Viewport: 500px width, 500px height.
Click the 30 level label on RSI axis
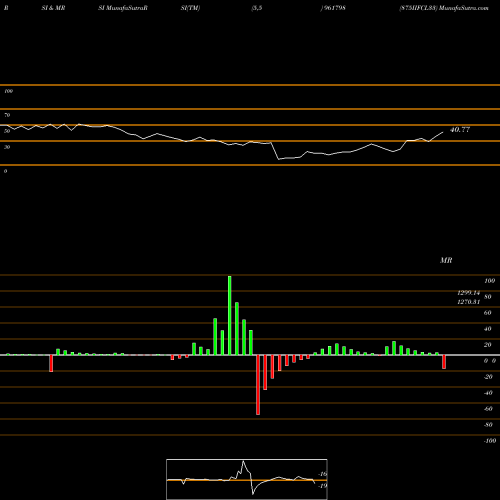pyautogui.click(x=7, y=147)
